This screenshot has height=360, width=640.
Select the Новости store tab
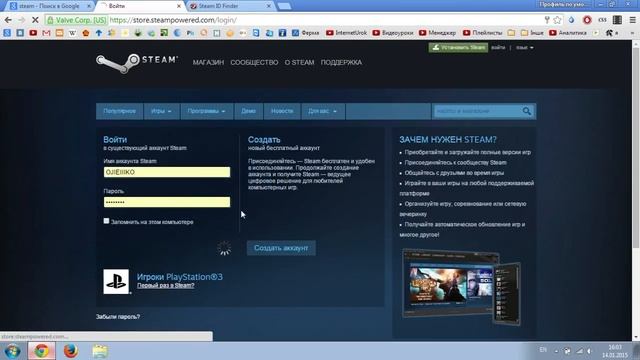[282, 111]
